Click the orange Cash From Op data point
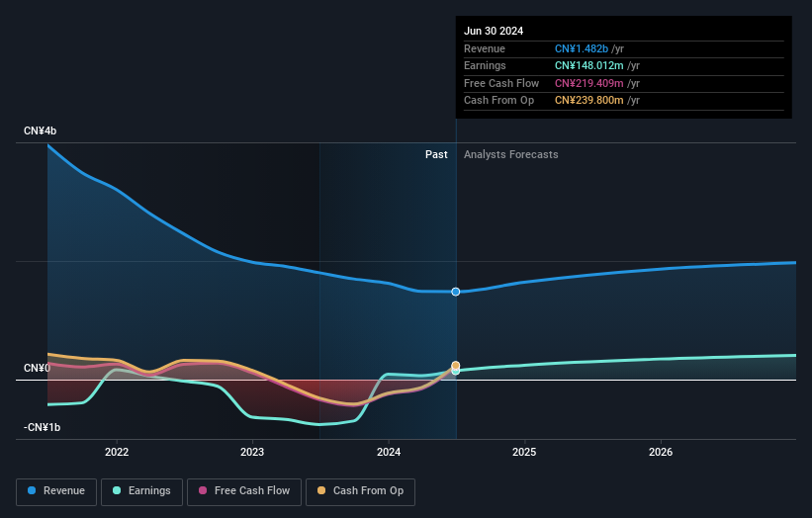Viewport: 812px width, 518px height. [x=456, y=366]
